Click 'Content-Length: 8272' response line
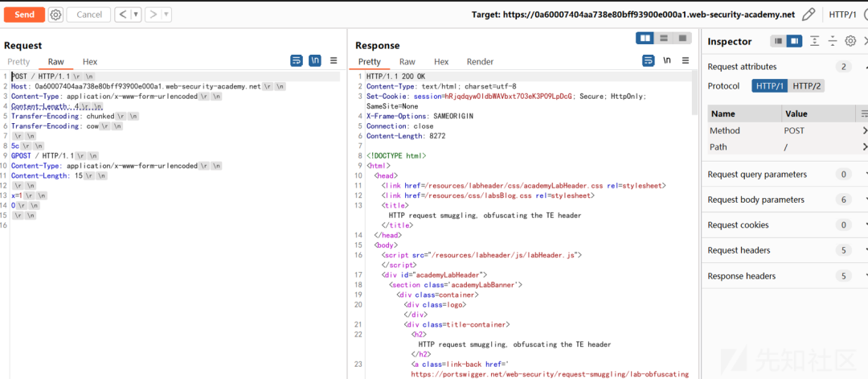The height and width of the screenshot is (379, 868). coord(406,136)
